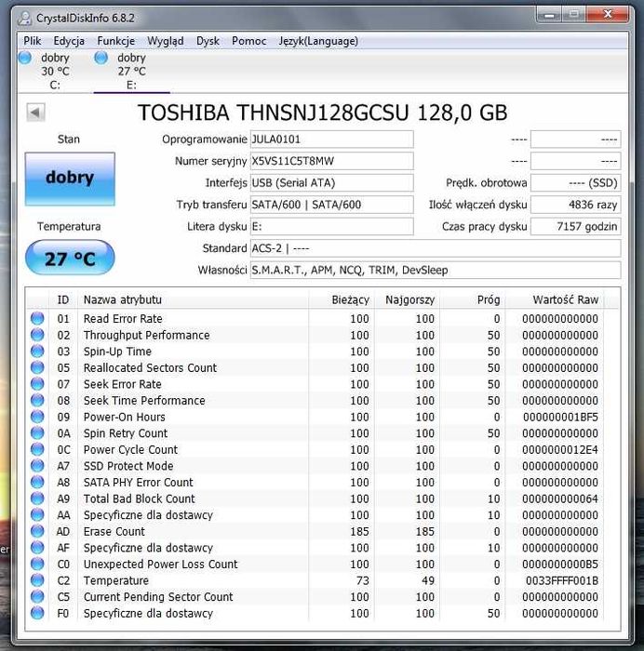Open the Funkcje menu
644x651 pixels.
116,41
